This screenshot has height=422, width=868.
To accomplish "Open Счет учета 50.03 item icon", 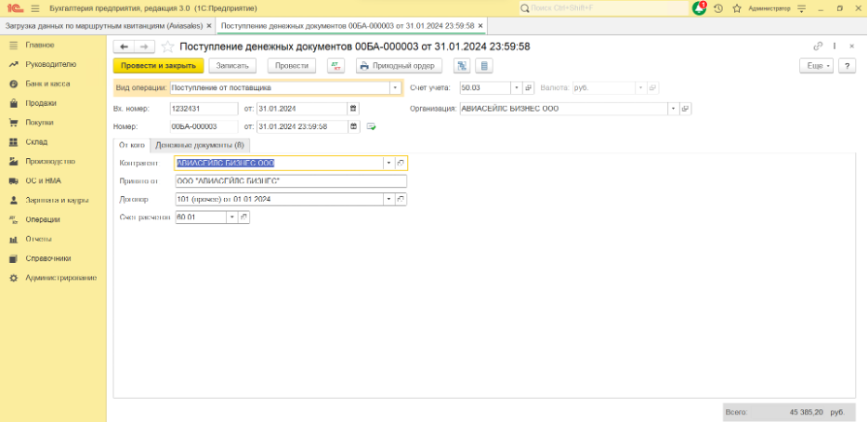I will click(528, 88).
